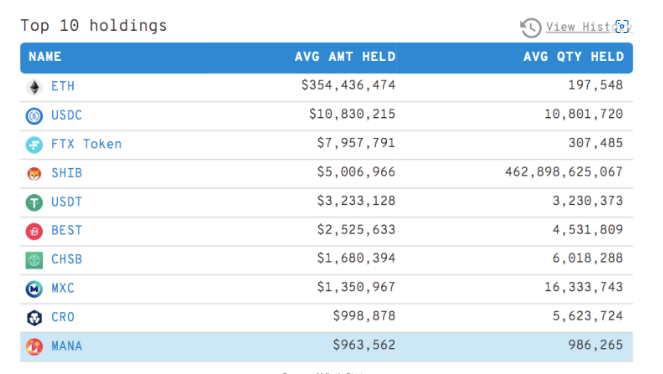This screenshot has width=663, height=374.
Task: Click the green CHSB token icon
Action: click(34, 260)
